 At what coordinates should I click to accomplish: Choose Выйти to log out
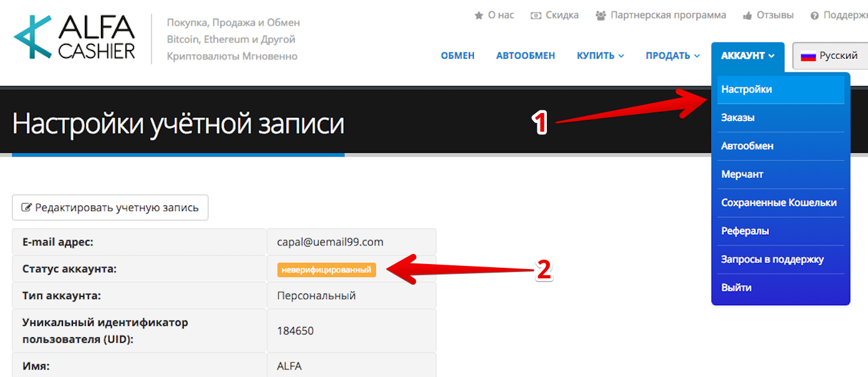point(781,288)
